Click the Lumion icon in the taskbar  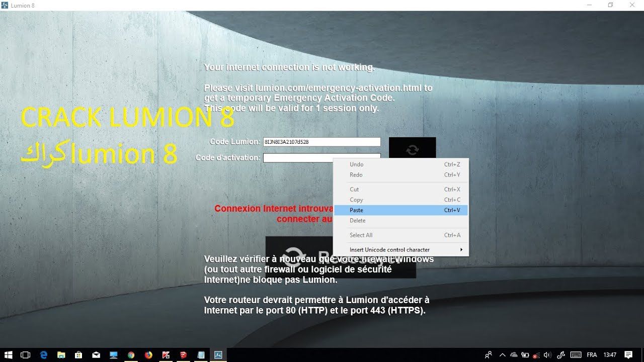pos(218,355)
